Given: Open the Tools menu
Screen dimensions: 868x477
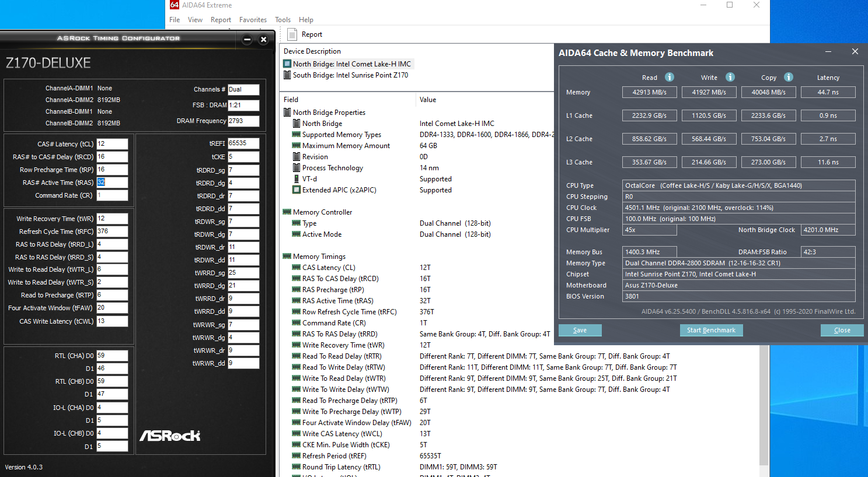Looking at the screenshot, I should (283, 20).
